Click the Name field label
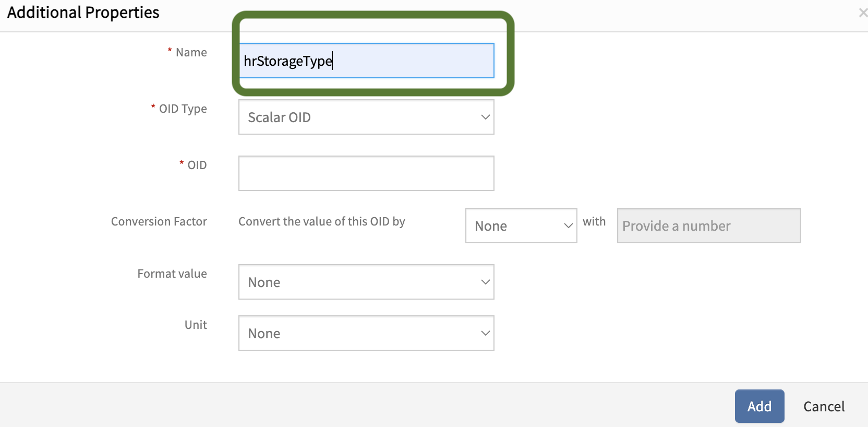The width and height of the screenshot is (868, 427). [x=191, y=52]
